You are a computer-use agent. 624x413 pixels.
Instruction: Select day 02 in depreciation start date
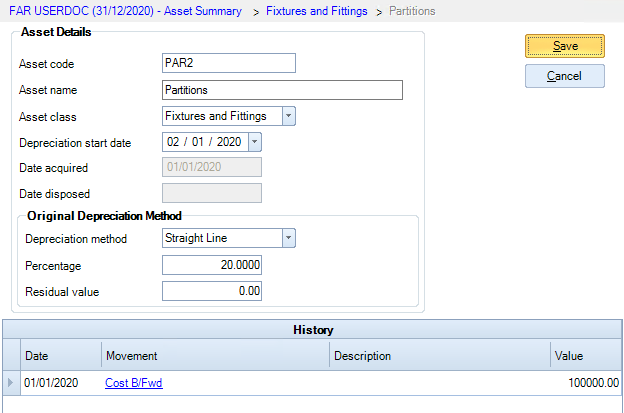click(x=173, y=142)
